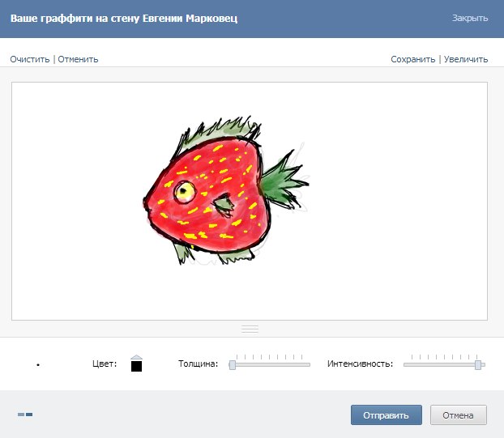The width and height of the screenshot is (504, 438).
Task: Close the graffiti dialog via Закрыть
Action: click(470, 18)
